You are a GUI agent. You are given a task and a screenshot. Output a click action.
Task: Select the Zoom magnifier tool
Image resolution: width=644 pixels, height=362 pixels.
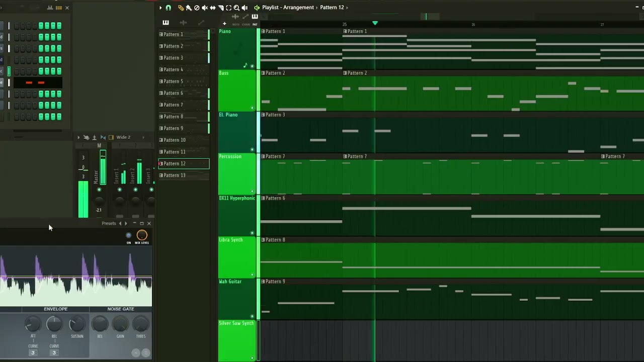tap(236, 8)
